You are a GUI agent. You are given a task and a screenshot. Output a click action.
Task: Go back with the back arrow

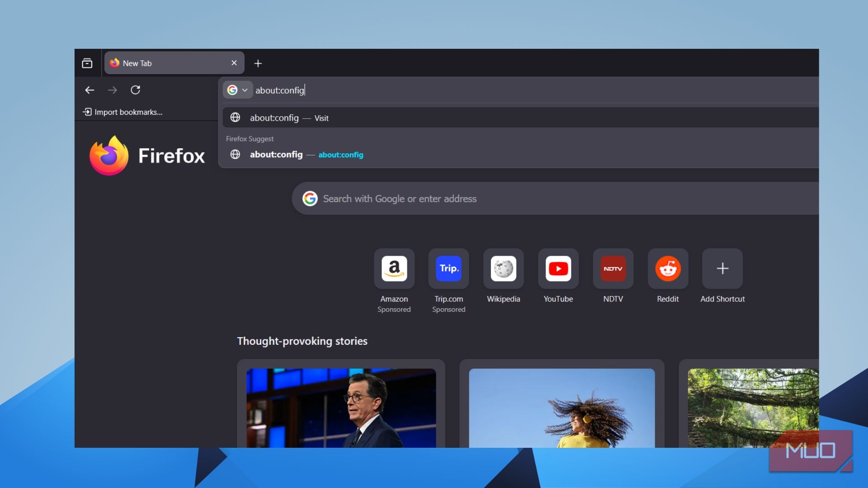pyautogui.click(x=90, y=90)
